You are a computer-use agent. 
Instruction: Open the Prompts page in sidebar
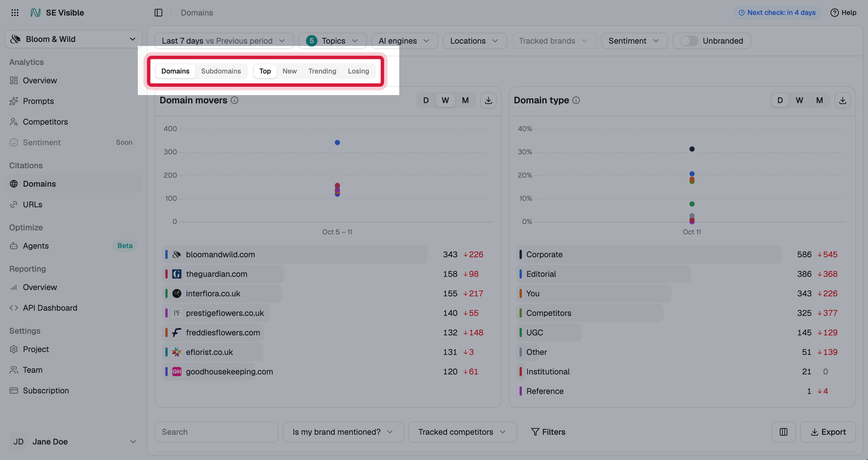(73, 101)
